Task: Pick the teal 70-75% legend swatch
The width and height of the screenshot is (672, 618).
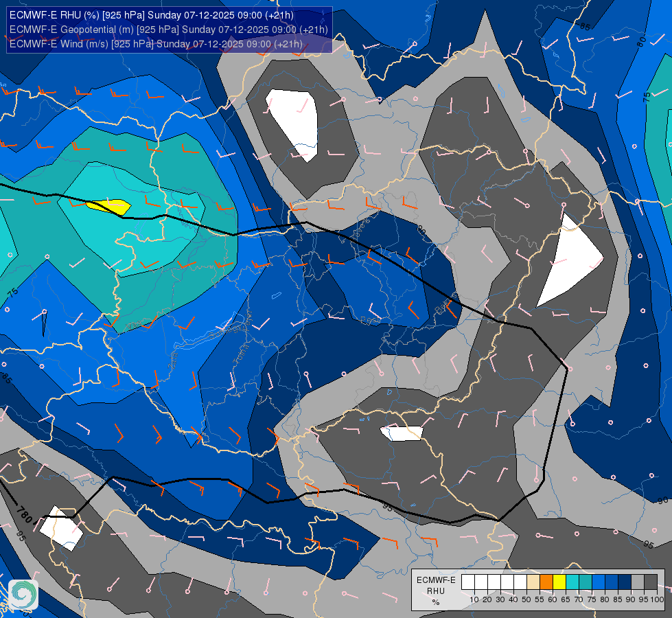Action: pos(586,582)
